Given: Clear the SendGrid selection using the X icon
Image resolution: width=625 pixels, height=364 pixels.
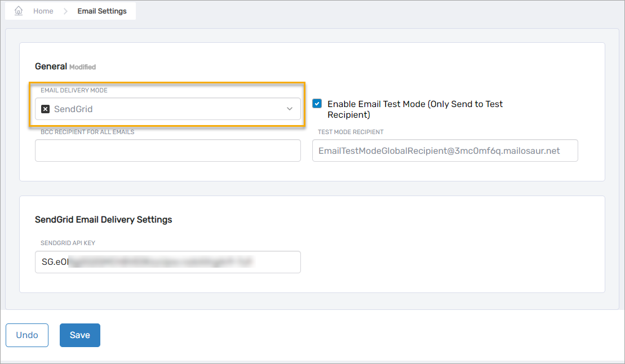Looking at the screenshot, I should tap(45, 109).
